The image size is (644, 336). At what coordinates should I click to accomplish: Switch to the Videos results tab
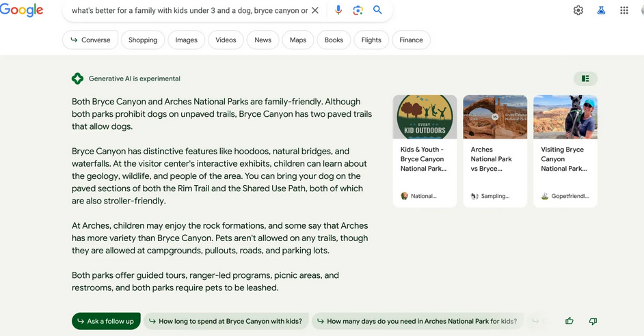point(226,40)
